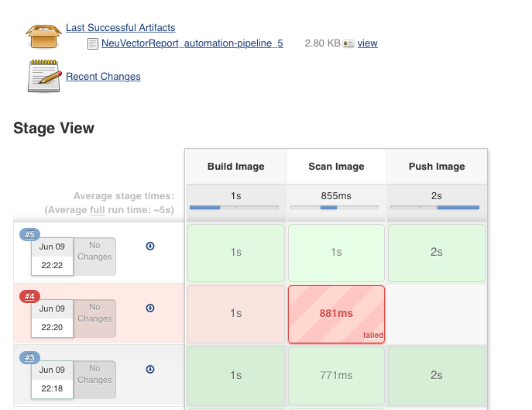Open the Recent Changes link

pos(103,77)
